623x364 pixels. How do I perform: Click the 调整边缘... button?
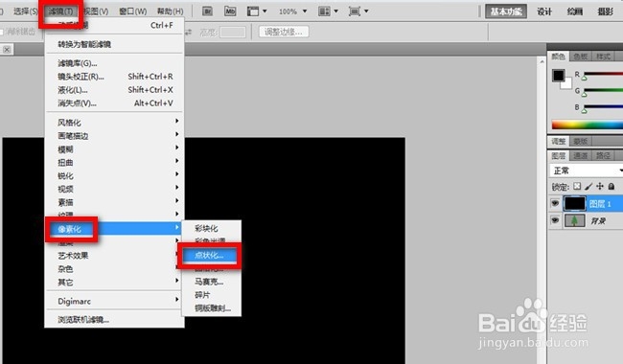point(284,32)
